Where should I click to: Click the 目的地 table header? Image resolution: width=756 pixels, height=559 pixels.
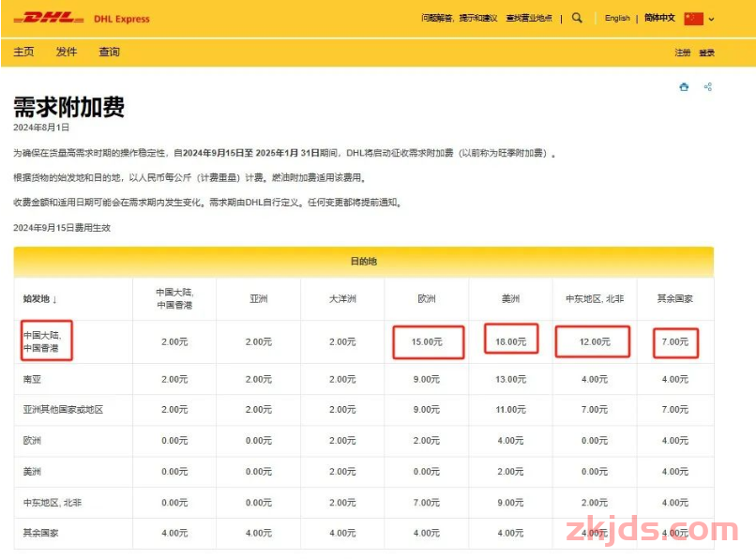click(x=364, y=261)
